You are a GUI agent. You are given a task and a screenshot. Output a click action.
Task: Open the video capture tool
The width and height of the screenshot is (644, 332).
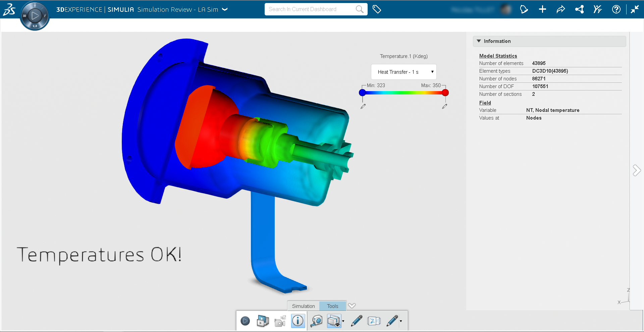(280, 321)
